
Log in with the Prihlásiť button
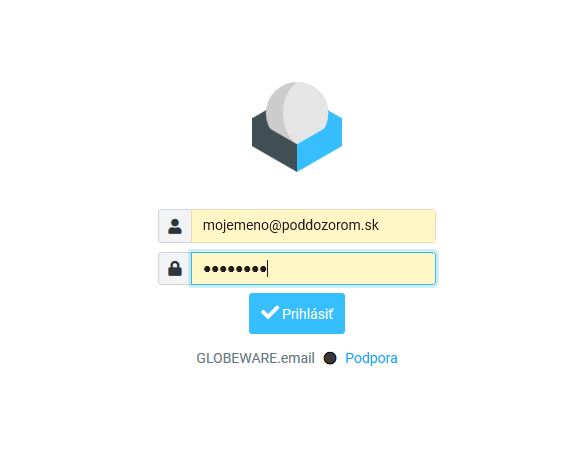[x=297, y=313]
